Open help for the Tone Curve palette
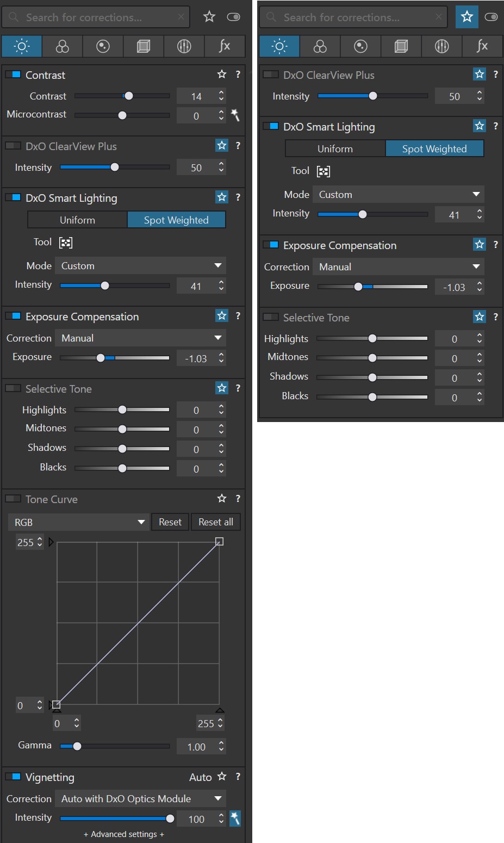 coord(238,499)
